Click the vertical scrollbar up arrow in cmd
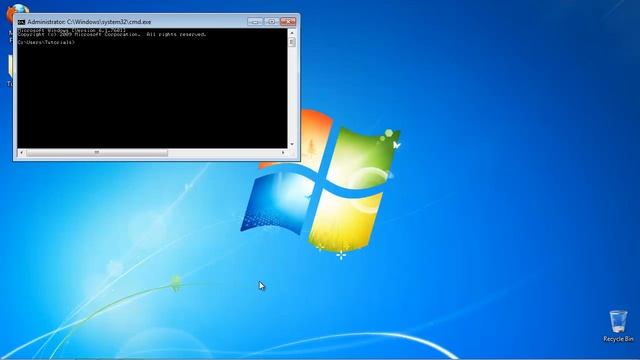Viewport: 640px width, 360px height. [292, 33]
